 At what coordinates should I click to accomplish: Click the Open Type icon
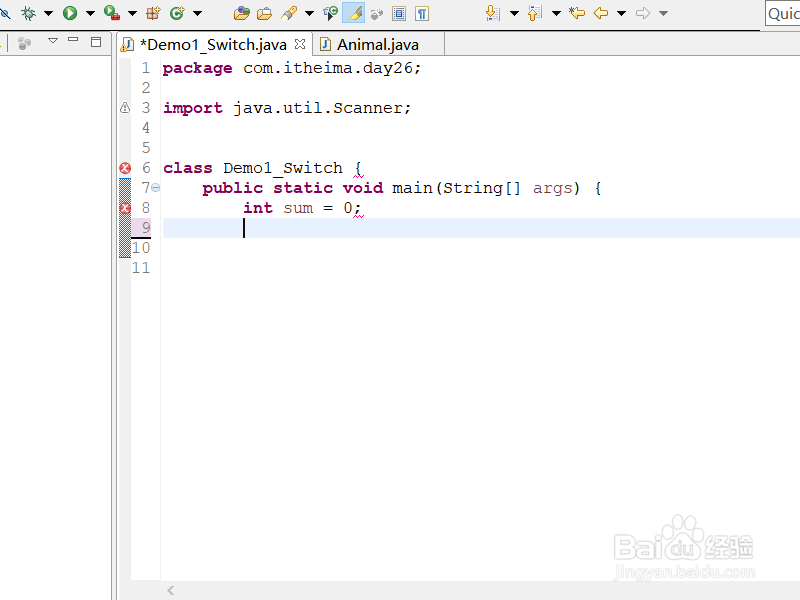(241, 13)
